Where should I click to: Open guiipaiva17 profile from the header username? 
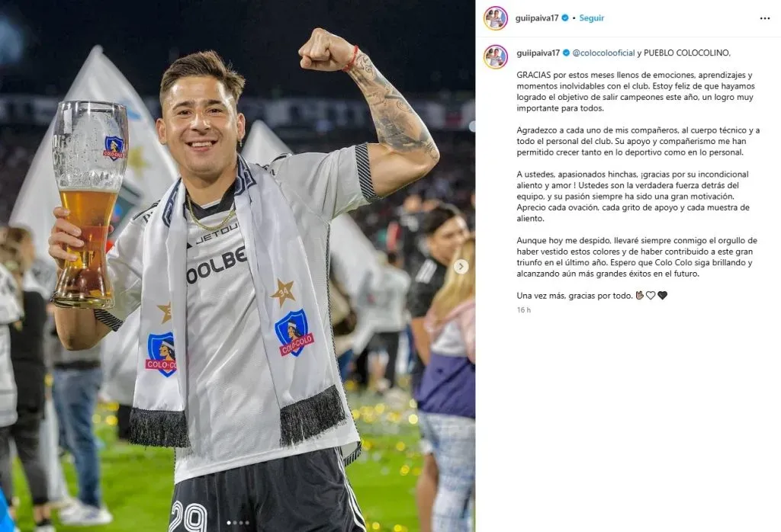tap(537, 18)
